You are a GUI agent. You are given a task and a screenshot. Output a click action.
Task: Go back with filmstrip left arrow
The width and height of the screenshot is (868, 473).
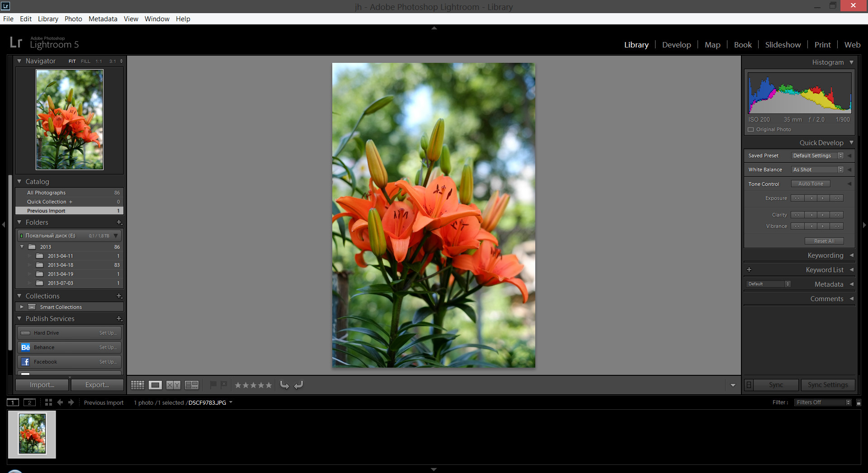coord(60,402)
